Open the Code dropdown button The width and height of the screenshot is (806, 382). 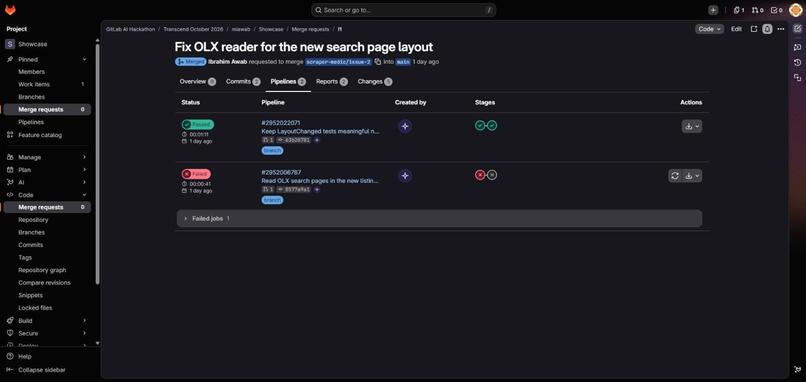click(x=709, y=29)
